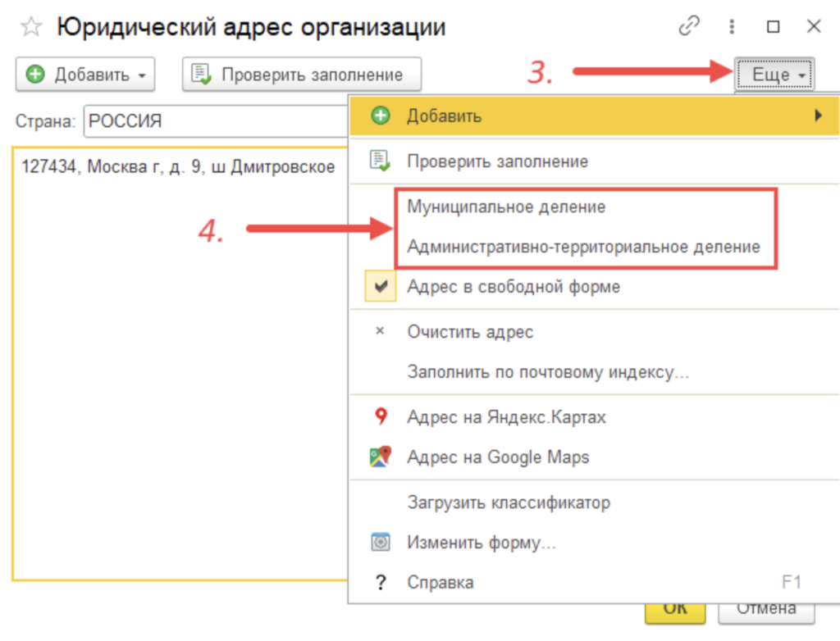Open the three-dot window options menu
Viewport: 840px width, 641px height.
coord(731,27)
